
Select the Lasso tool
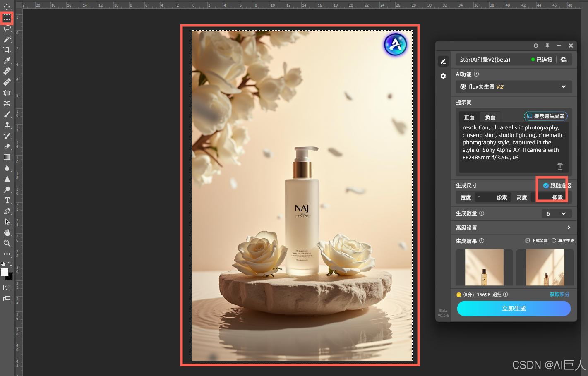pos(7,28)
